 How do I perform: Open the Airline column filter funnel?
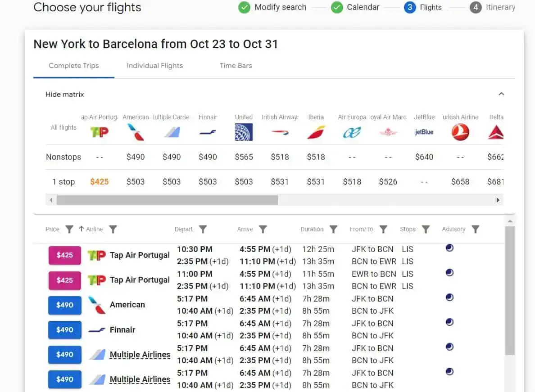click(x=113, y=230)
